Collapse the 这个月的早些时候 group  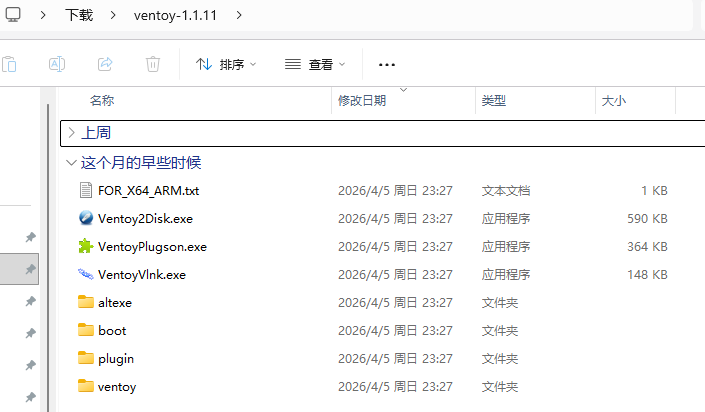tap(71, 162)
